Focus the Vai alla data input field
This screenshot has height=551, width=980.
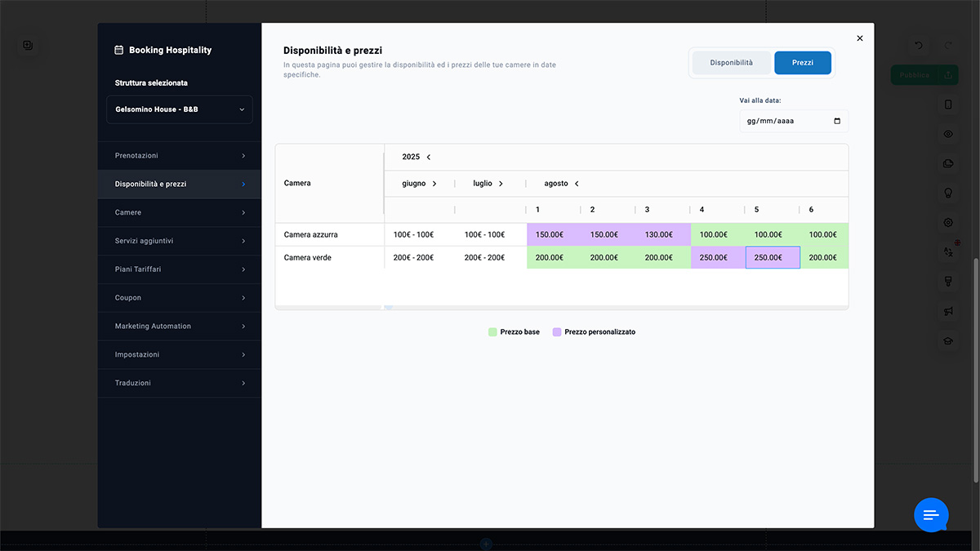(794, 121)
